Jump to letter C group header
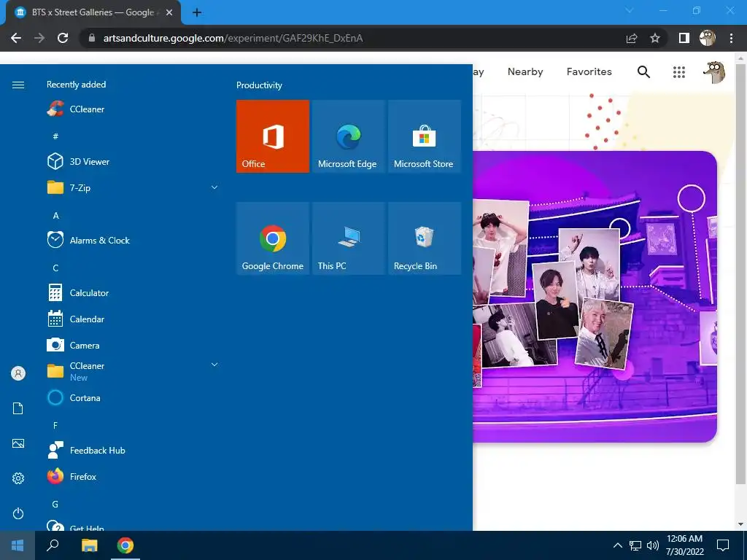Viewport: 747px width, 560px height. pos(55,268)
